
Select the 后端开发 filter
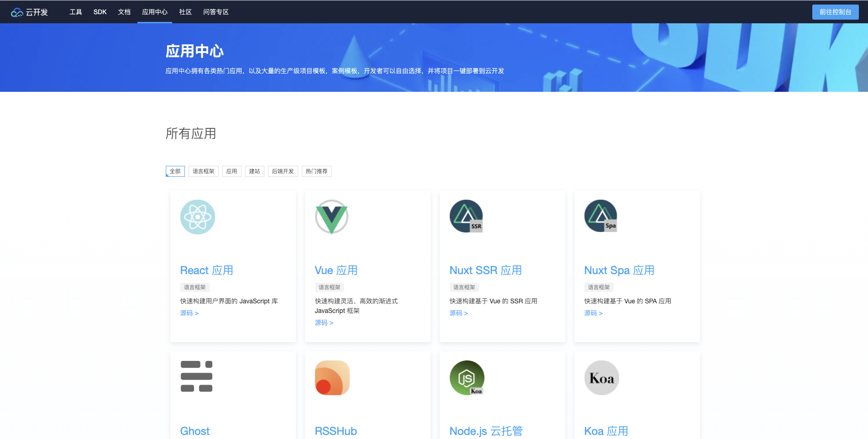(283, 171)
